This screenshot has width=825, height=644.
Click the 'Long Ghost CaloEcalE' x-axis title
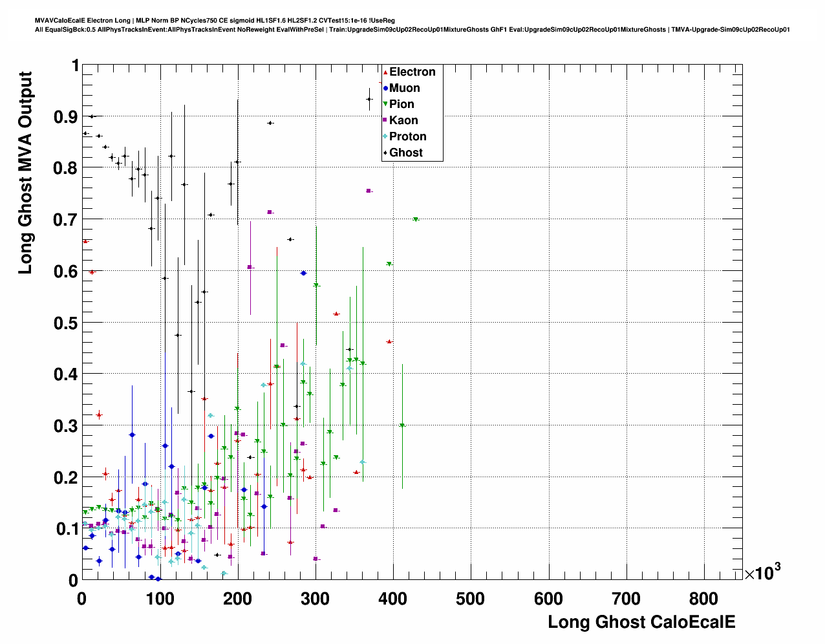pyautogui.click(x=641, y=622)
